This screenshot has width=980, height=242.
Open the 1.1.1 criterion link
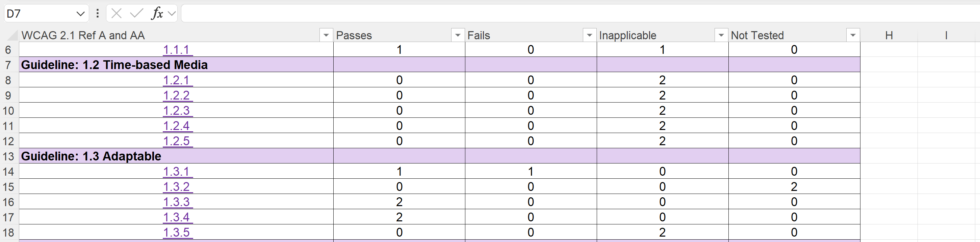177,49
